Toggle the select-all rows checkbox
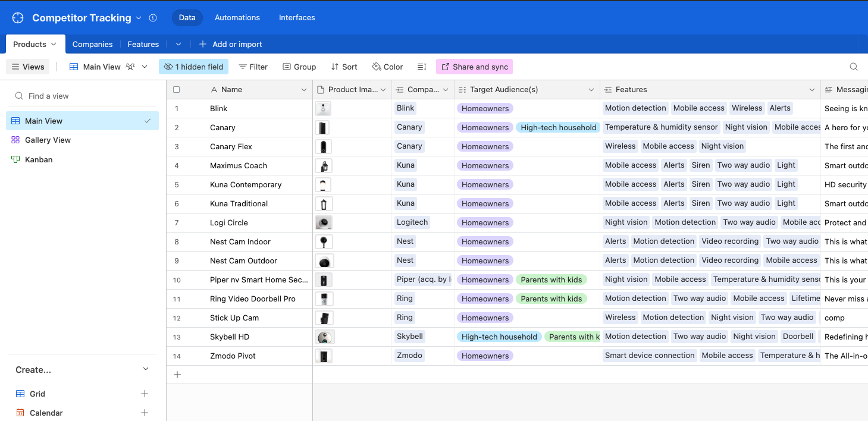868x421 pixels. (x=176, y=90)
